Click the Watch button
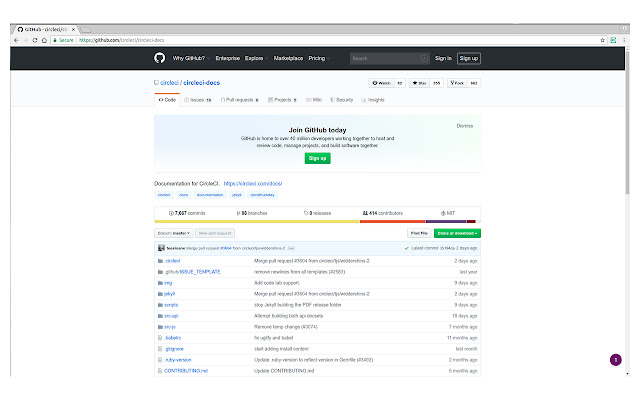Screen dimensions: 640x400 click(382, 83)
